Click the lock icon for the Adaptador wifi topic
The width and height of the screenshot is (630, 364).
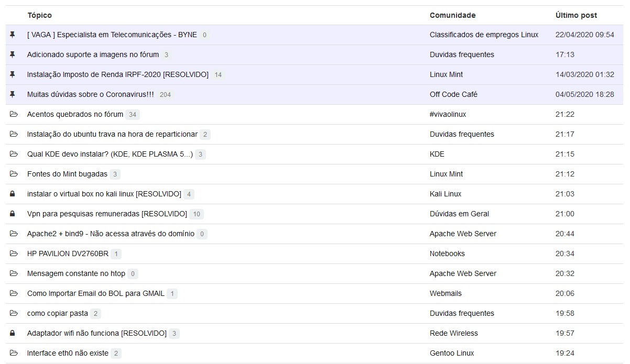point(13,334)
